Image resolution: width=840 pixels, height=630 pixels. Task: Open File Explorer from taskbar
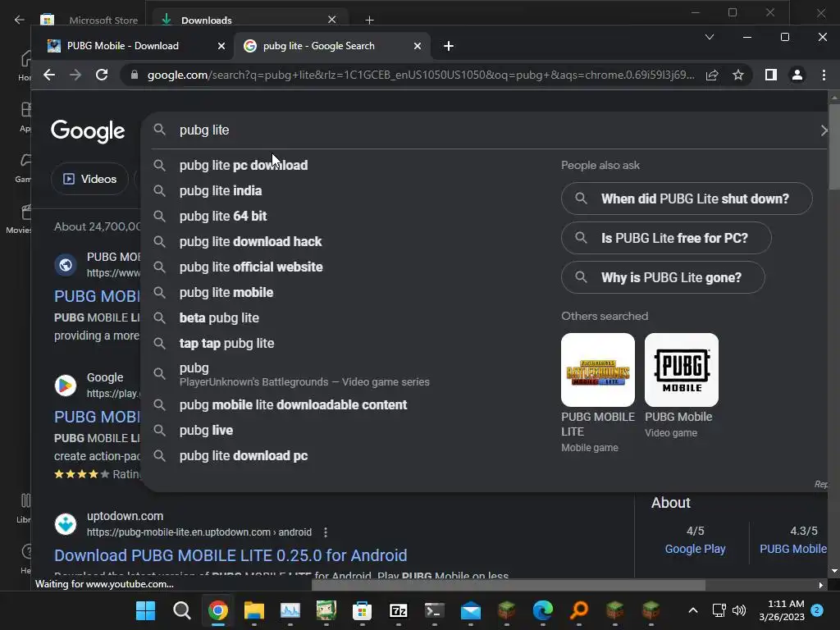[x=254, y=610]
